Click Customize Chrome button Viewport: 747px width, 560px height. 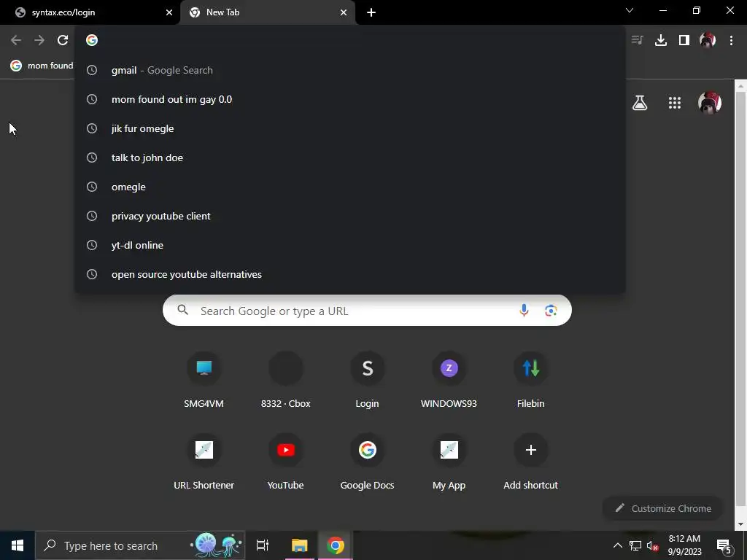coord(662,508)
